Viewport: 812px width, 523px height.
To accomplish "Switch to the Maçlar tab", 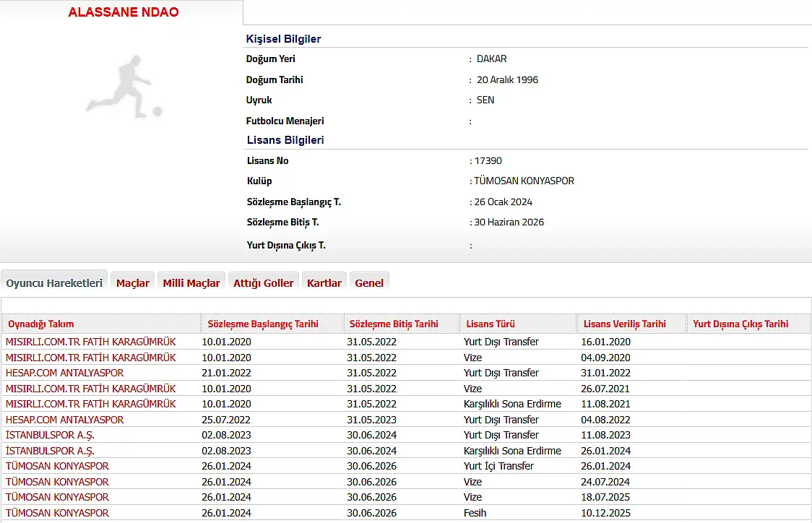I will pos(133,283).
